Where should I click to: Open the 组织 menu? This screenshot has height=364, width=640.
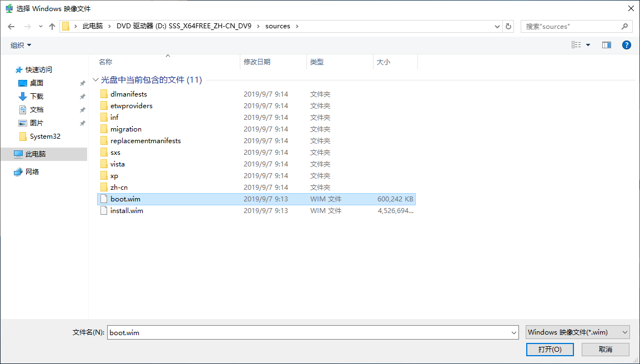click(21, 45)
